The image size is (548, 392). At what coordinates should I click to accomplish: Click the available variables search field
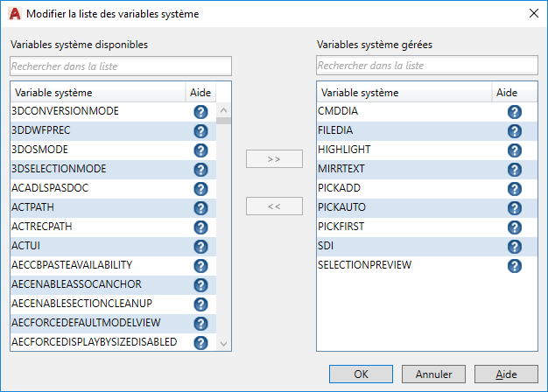coord(121,66)
